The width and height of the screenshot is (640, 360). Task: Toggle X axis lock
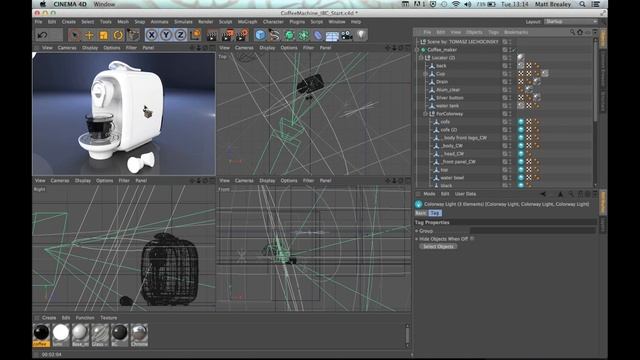(x=151, y=35)
